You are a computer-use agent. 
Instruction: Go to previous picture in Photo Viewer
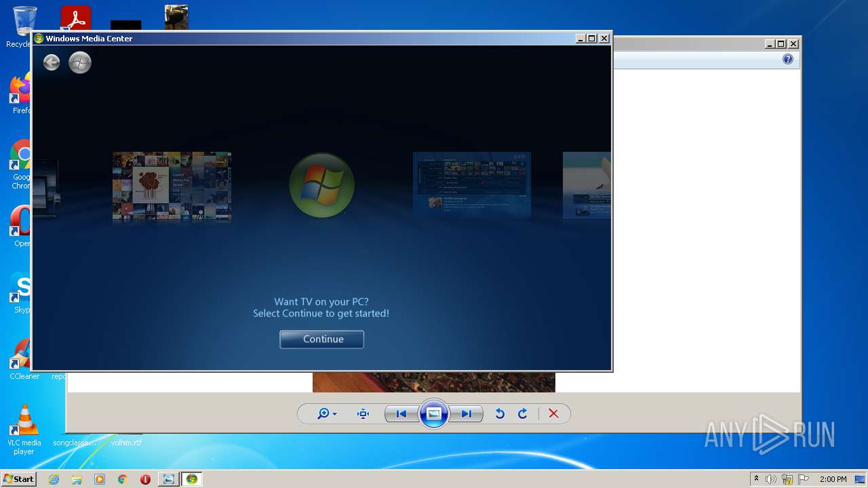tap(401, 413)
